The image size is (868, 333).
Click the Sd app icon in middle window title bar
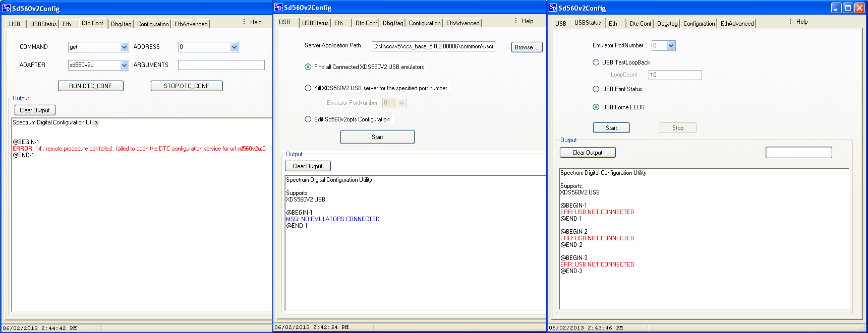pyautogui.click(x=278, y=7)
